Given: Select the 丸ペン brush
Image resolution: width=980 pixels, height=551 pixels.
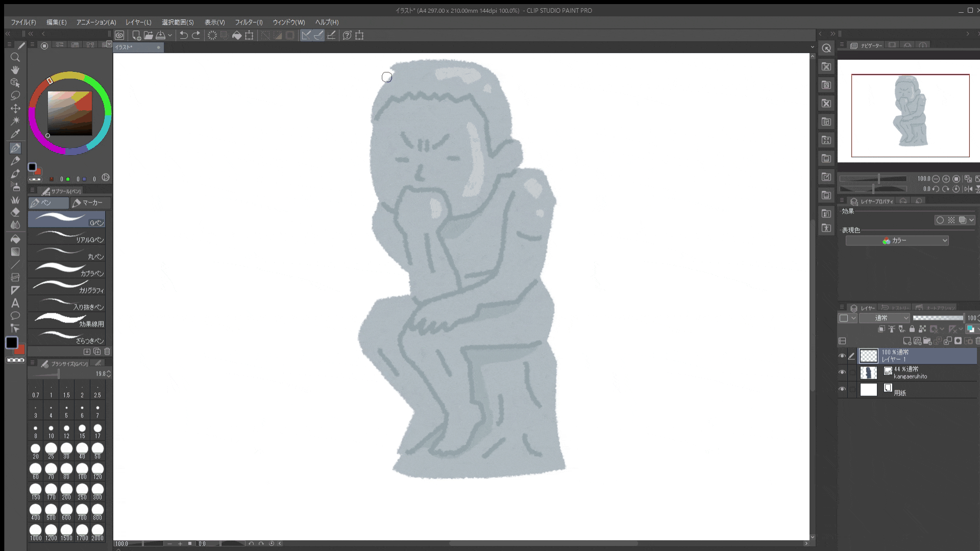Looking at the screenshot, I should pyautogui.click(x=66, y=253).
